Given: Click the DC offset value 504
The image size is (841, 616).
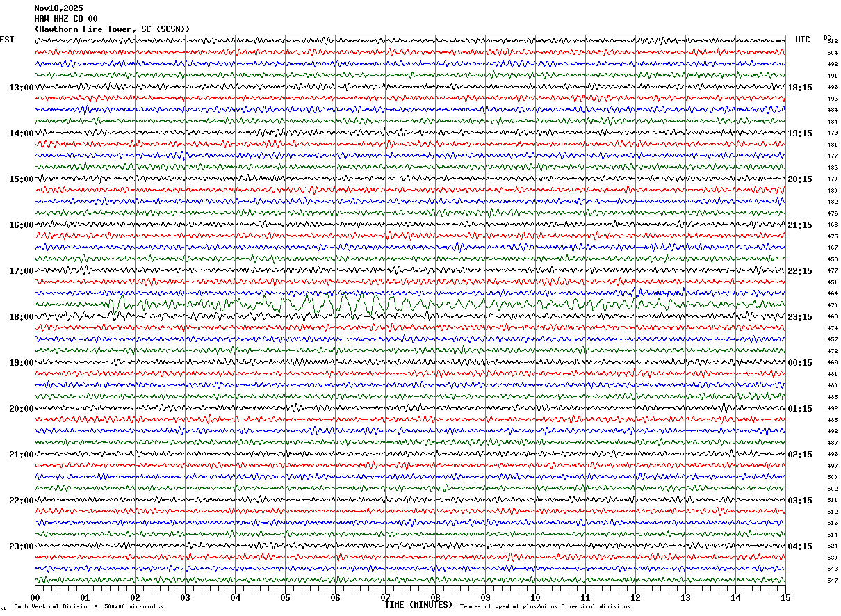Looking at the screenshot, I should 832,53.
